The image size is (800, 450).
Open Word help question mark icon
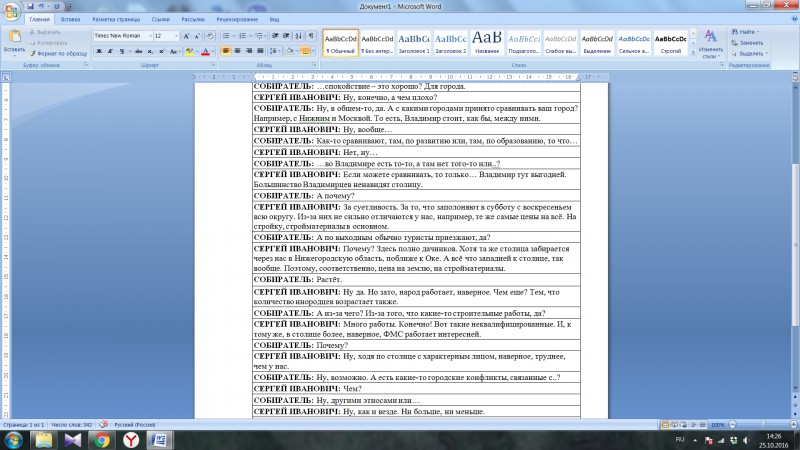tap(794, 19)
